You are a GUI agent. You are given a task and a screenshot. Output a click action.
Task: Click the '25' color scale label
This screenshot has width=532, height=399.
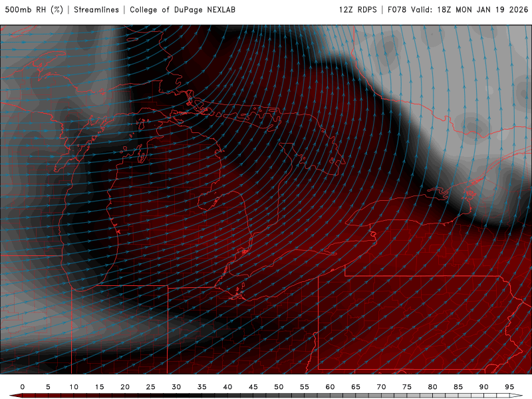[x=151, y=387]
